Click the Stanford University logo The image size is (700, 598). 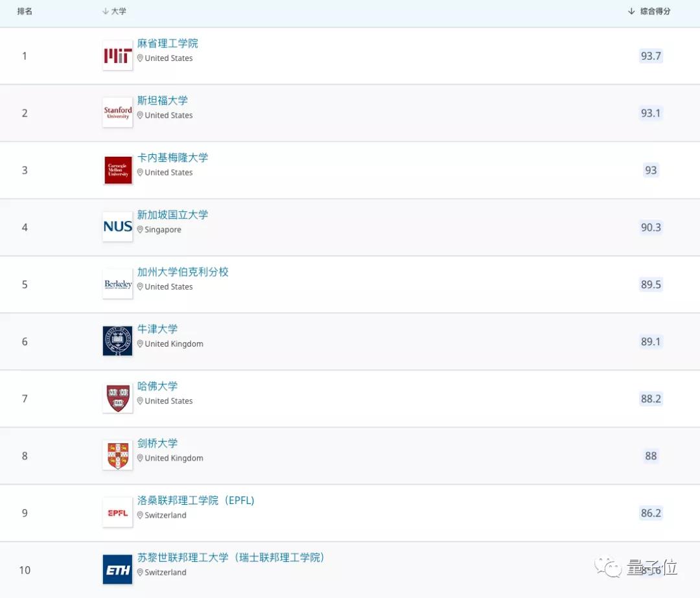117,112
